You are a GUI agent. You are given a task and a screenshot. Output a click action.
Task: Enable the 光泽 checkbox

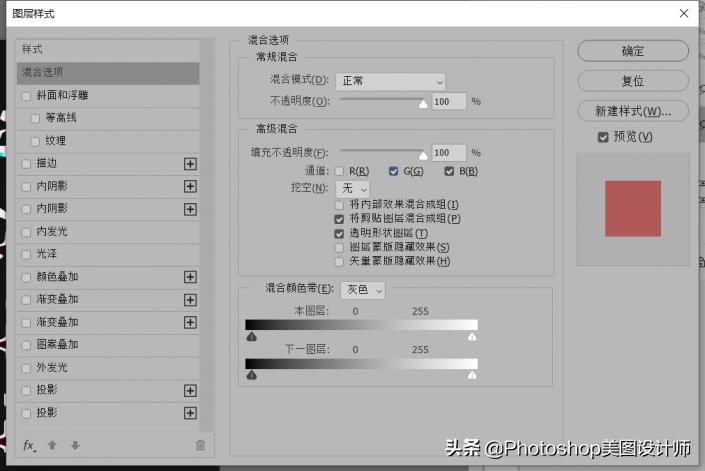coord(26,255)
